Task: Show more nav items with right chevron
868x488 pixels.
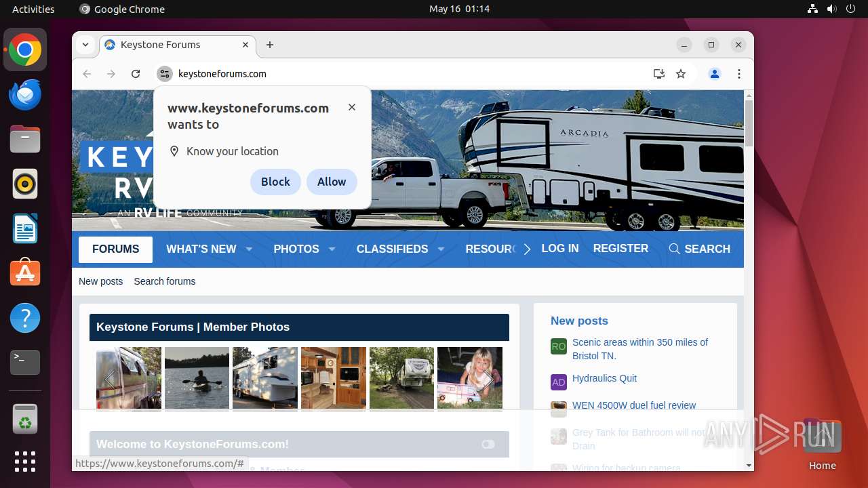Action: pyautogui.click(x=528, y=249)
